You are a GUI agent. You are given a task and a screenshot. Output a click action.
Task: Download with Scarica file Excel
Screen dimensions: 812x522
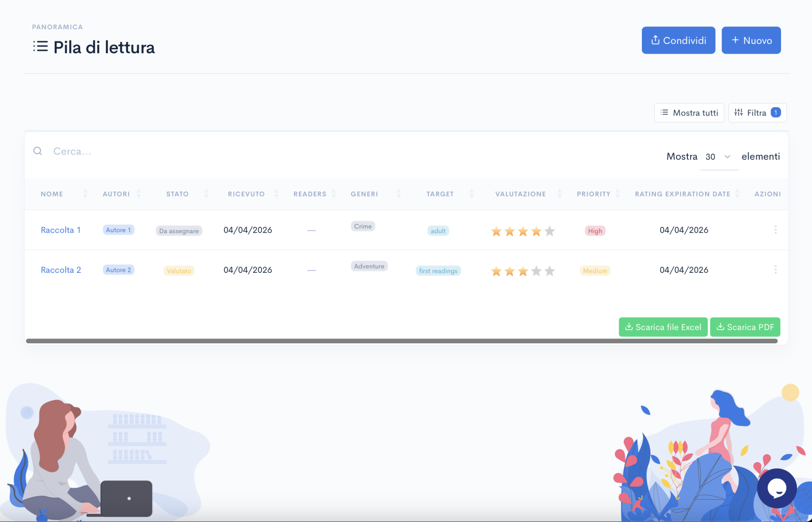click(663, 327)
